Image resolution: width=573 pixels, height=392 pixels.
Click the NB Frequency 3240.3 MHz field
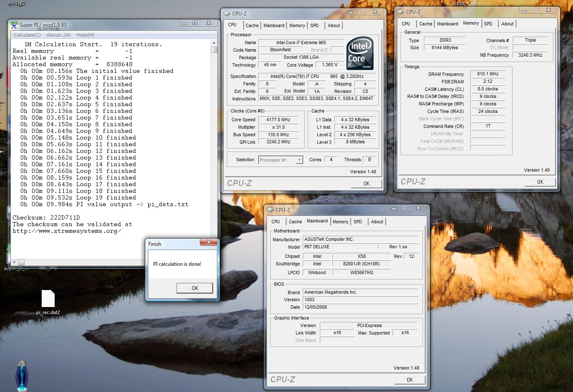[x=531, y=55]
